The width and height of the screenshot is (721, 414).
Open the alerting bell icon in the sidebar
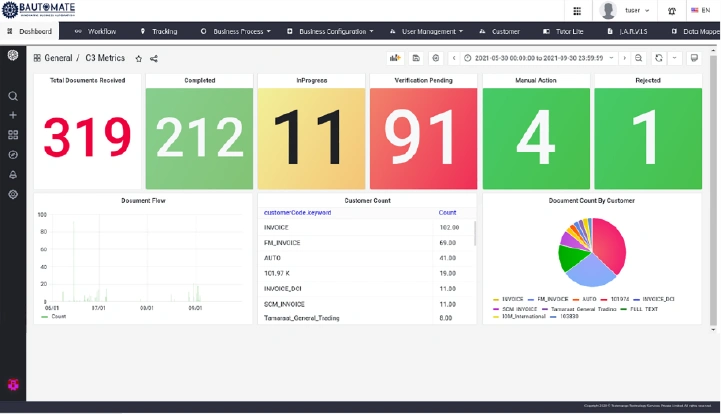point(13,174)
